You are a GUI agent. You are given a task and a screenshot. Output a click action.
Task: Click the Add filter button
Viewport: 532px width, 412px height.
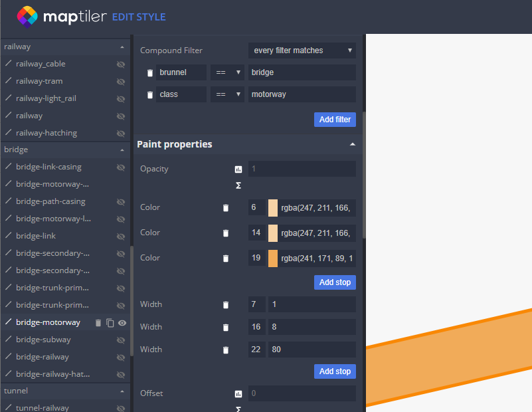coord(335,120)
